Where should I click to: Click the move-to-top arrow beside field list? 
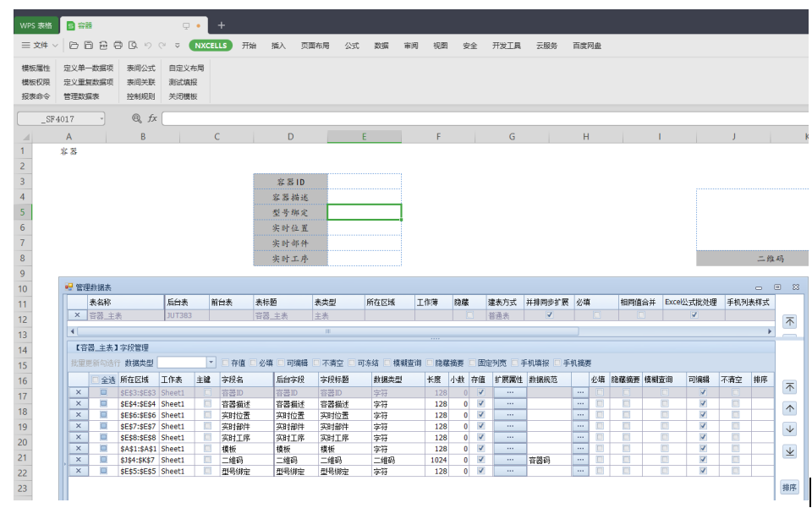pyautogui.click(x=789, y=387)
